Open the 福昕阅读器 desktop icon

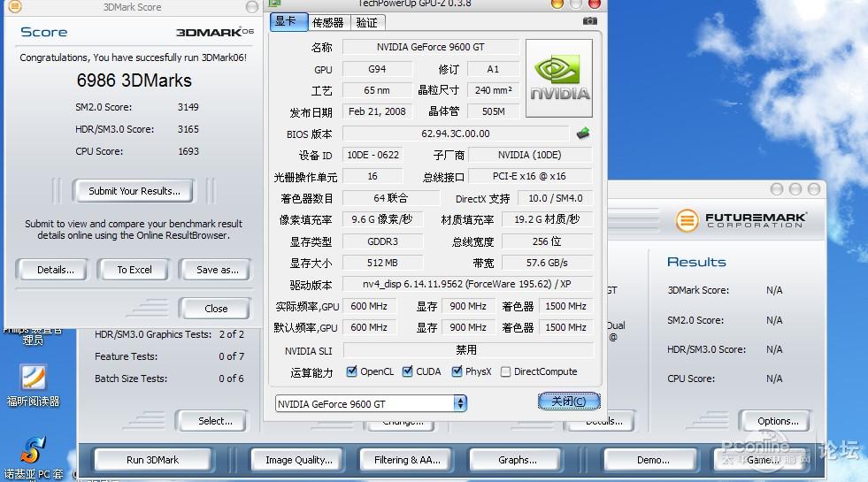pos(34,386)
